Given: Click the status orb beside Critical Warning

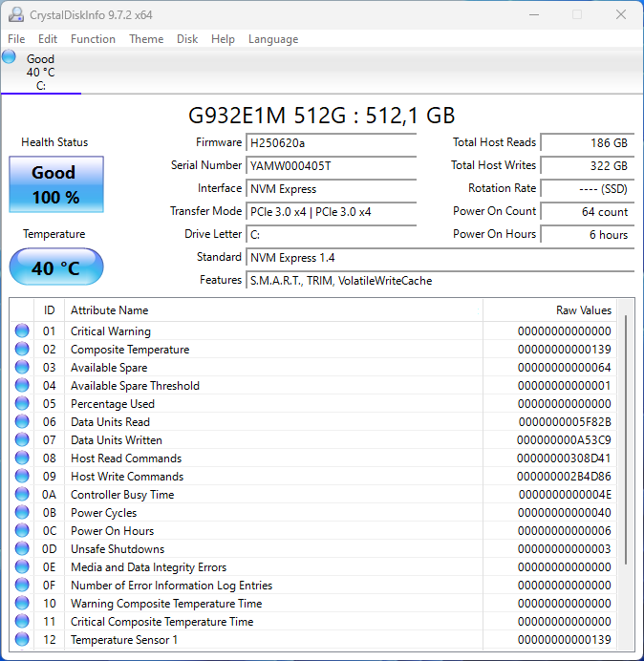Looking at the screenshot, I should (x=22, y=331).
